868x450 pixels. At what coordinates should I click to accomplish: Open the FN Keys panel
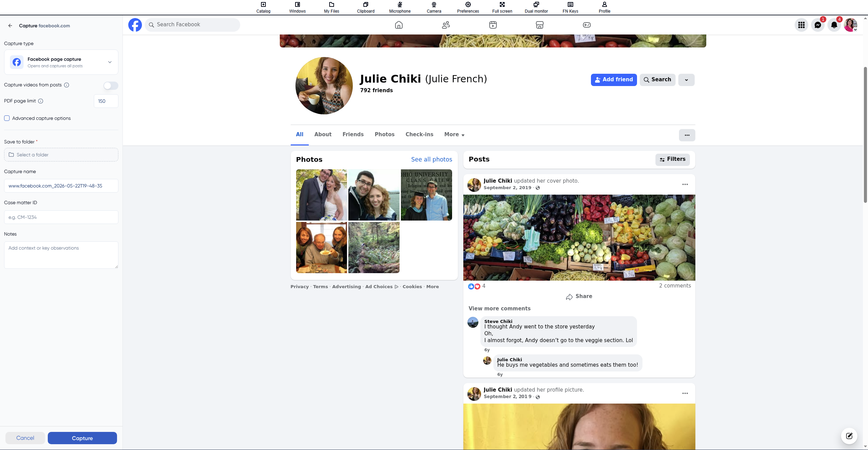click(x=570, y=7)
